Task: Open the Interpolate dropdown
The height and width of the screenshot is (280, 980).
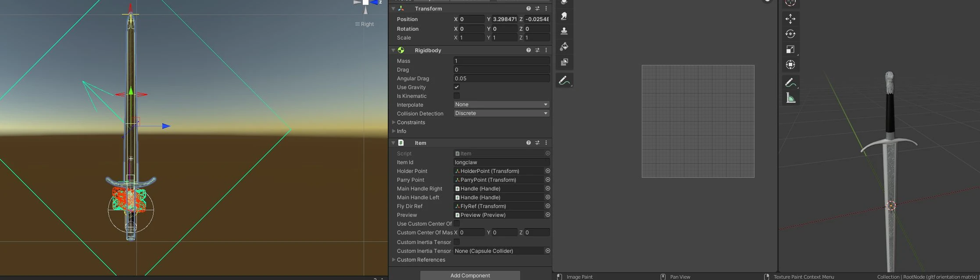Action: 501,104
